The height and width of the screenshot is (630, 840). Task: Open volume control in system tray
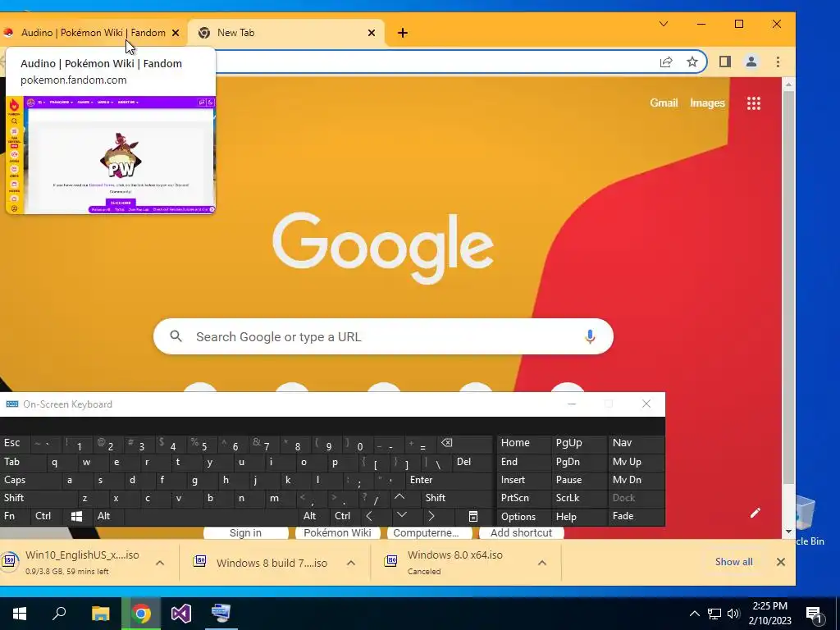(x=733, y=614)
